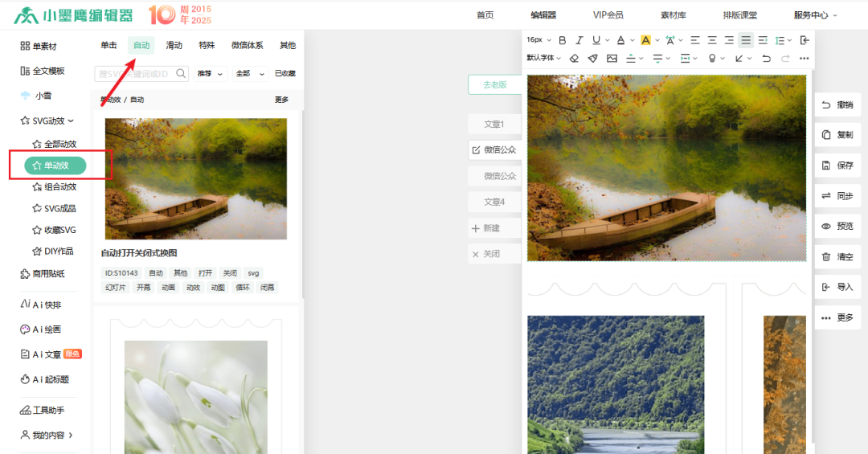Expand underline style dropdown arrow
The image size is (868, 454).
(608, 40)
